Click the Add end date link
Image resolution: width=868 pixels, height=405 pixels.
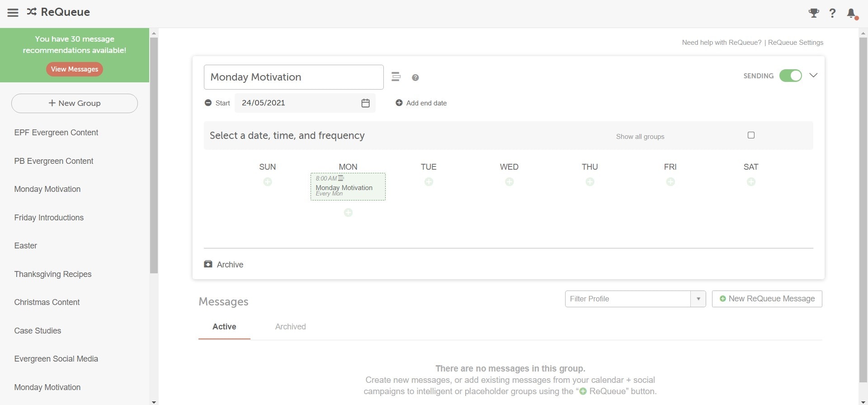(426, 103)
